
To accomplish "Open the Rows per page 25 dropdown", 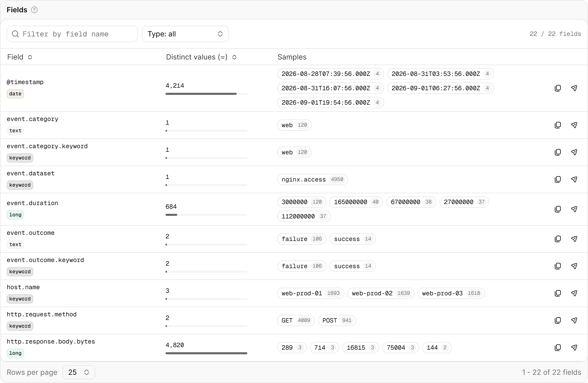I will tap(79, 372).
